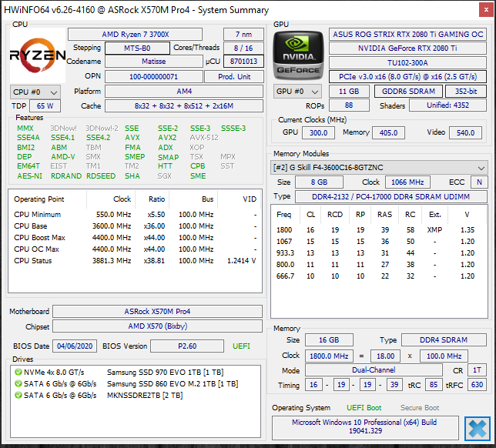This screenshot has width=496, height=448.
Task: Click the GPU memory clock 405.0 field
Action: [388, 133]
